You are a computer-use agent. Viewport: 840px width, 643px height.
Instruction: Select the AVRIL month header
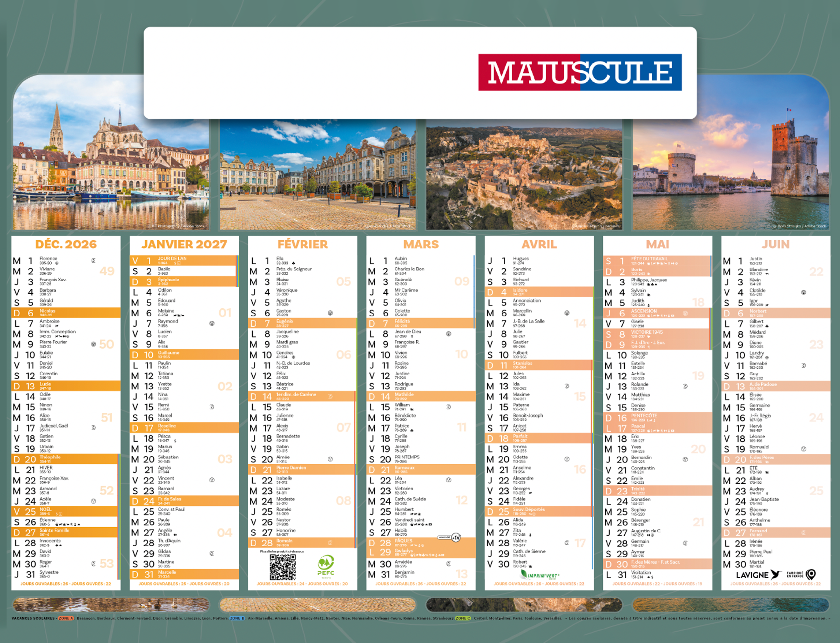pos(539,244)
